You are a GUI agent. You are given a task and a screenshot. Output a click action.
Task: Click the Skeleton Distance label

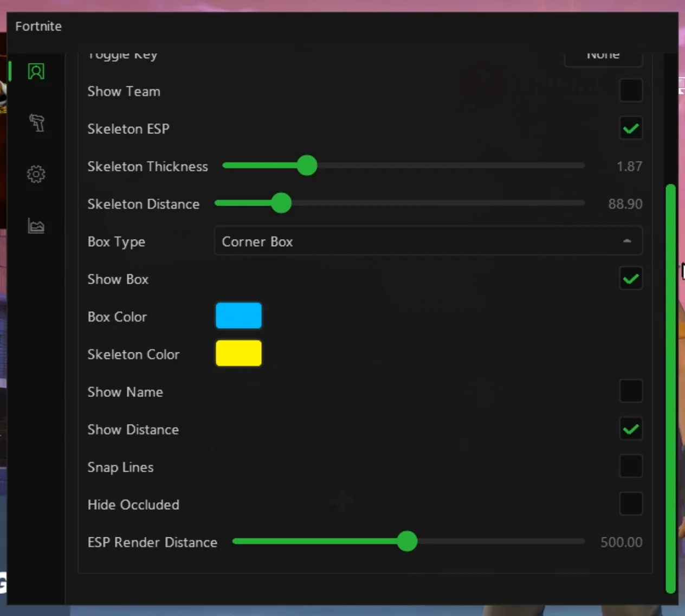[x=143, y=204]
